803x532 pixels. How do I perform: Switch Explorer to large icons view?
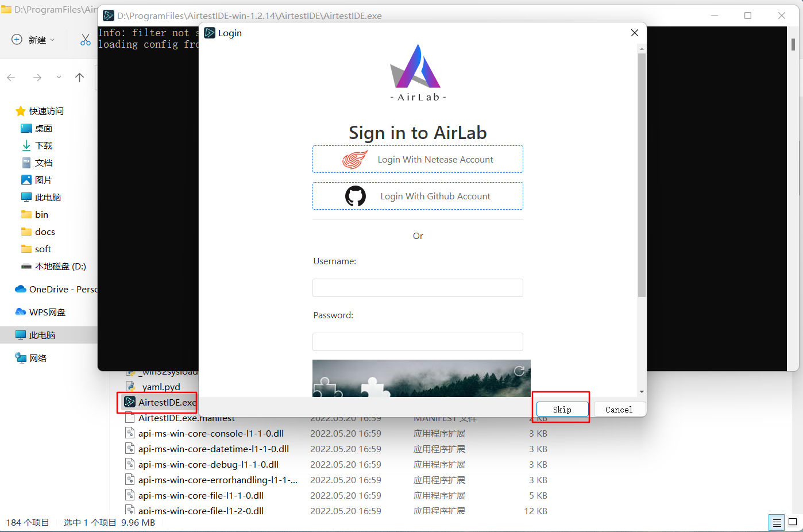tap(793, 522)
